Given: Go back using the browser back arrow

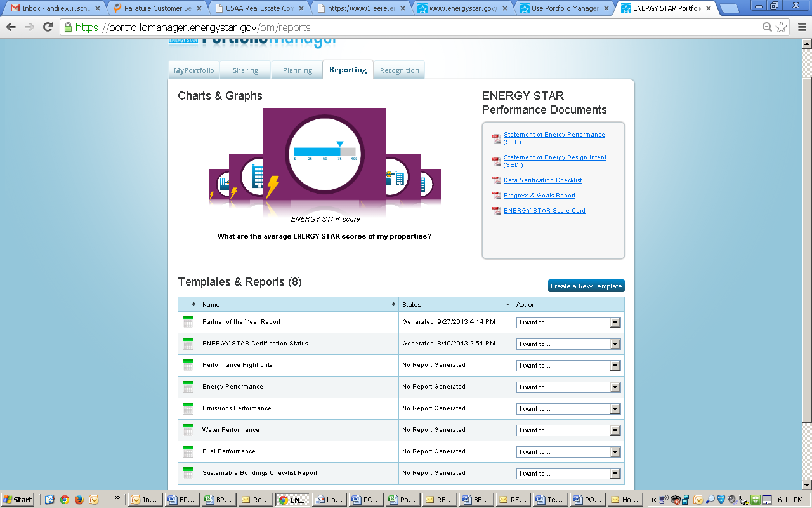Looking at the screenshot, I should [x=11, y=27].
